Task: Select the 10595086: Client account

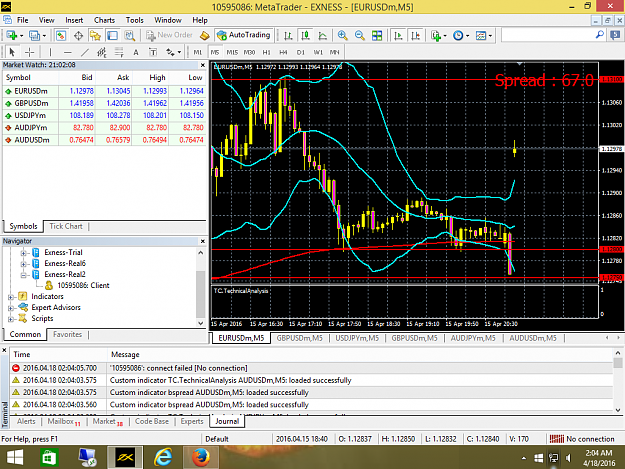Action: [83, 285]
